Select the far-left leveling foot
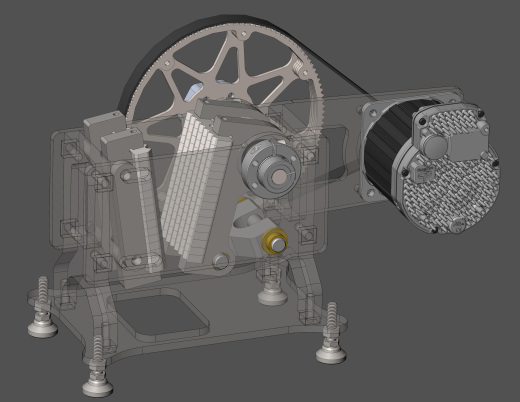The image size is (520, 402). click(x=43, y=307)
